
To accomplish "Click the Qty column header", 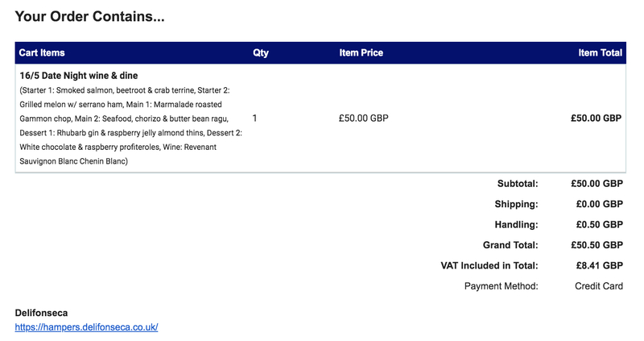I will (x=261, y=53).
